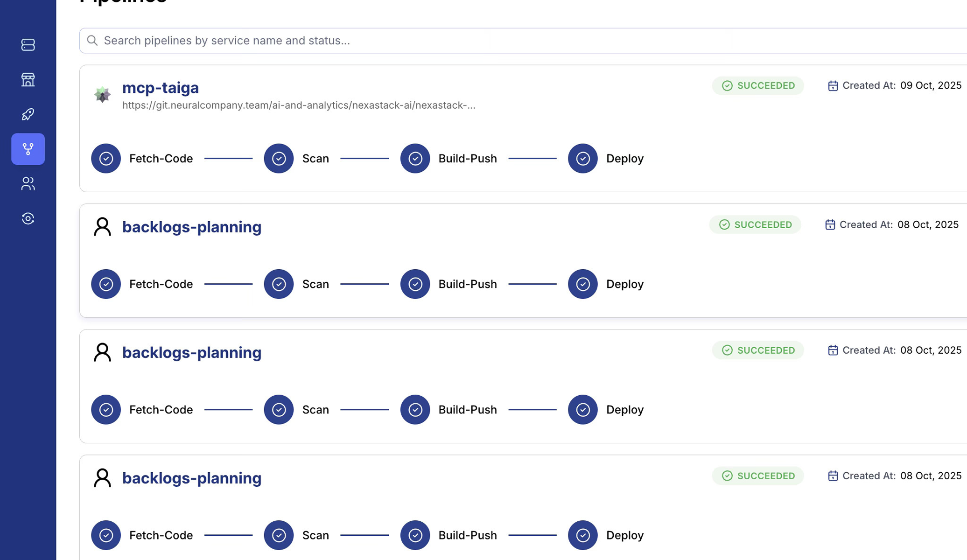Click the SUCCEEDED badge on mcp-taiga
Screen dimensions: 967x560
point(758,86)
